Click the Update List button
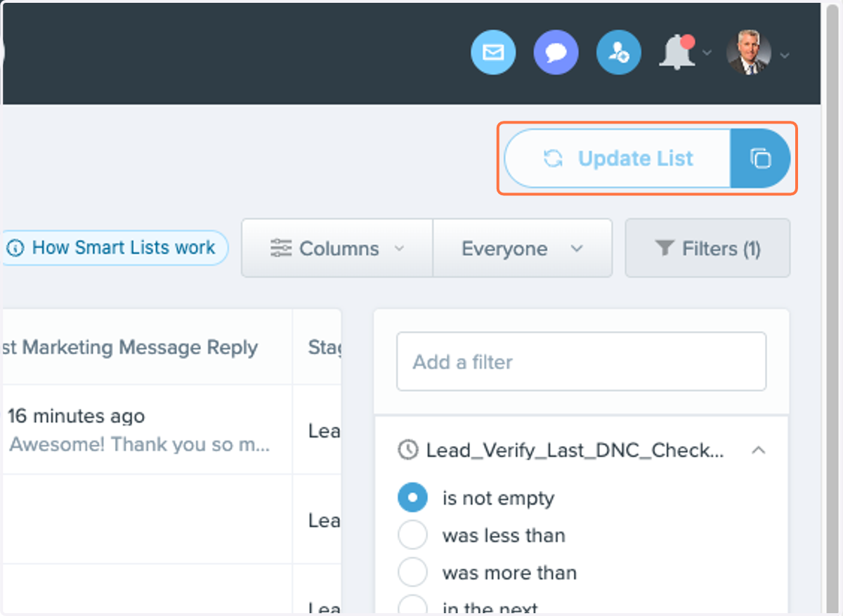The image size is (843, 616). click(x=617, y=158)
